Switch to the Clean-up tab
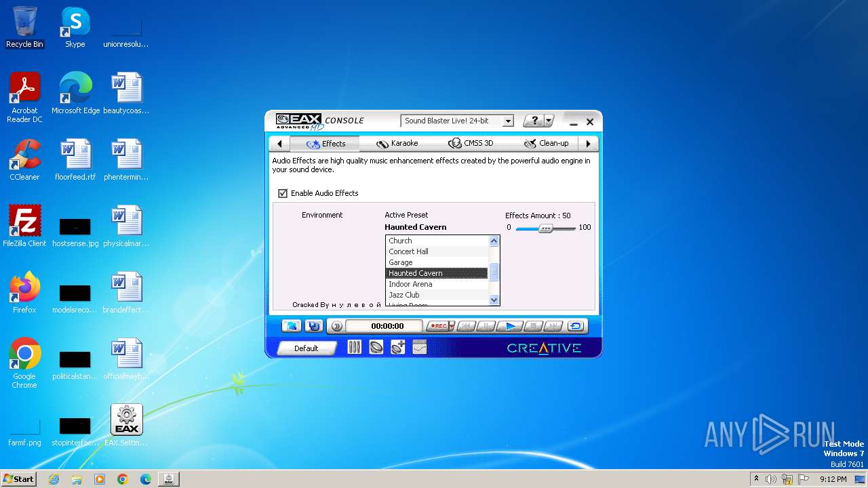Viewport: 868px width, 488px height. pyautogui.click(x=546, y=144)
